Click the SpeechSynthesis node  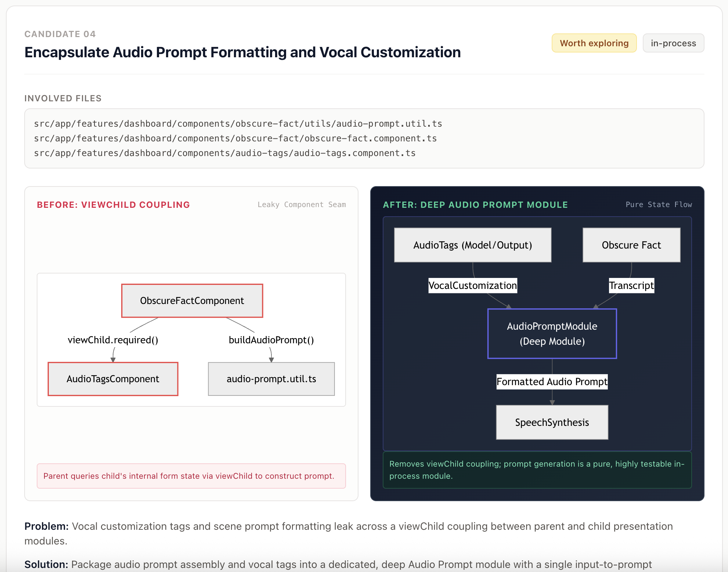(552, 422)
